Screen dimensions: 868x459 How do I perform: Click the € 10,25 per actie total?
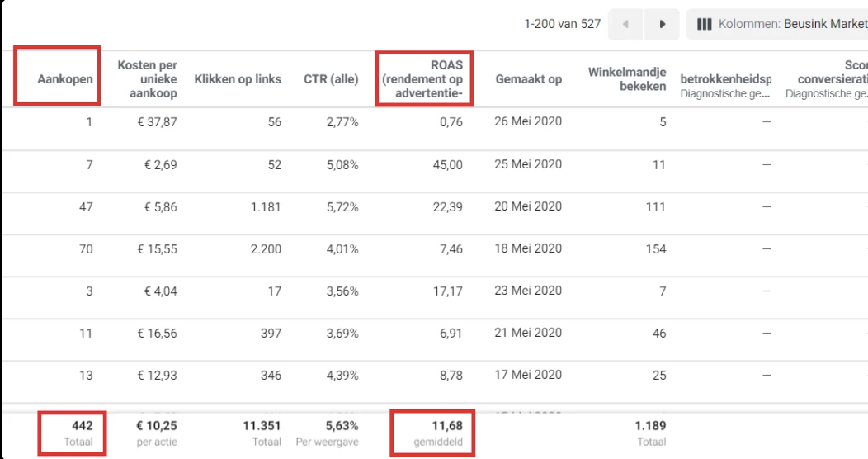(x=157, y=433)
